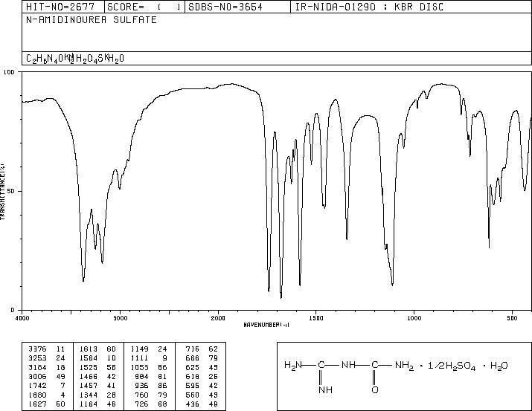The width and height of the screenshot is (532, 411).
Task: Click the N-AMIDINOUREA SULFATE compound name
Action: tap(92, 19)
